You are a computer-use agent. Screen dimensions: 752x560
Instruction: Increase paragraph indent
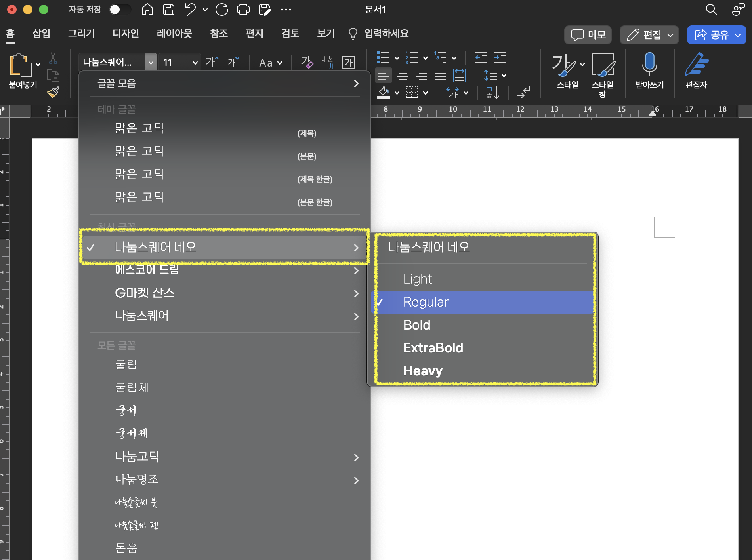tap(500, 58)
